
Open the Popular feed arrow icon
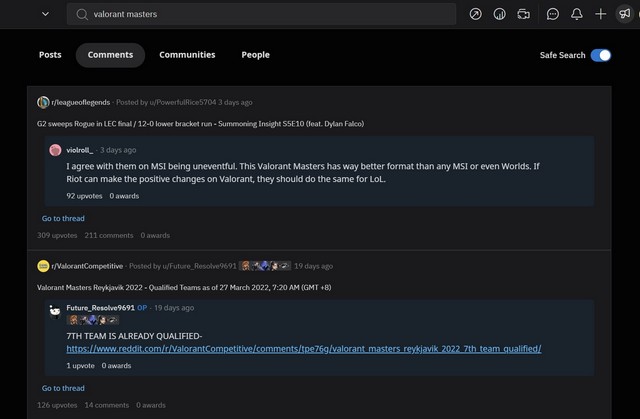pyautogui.click(x=475, y=14)
